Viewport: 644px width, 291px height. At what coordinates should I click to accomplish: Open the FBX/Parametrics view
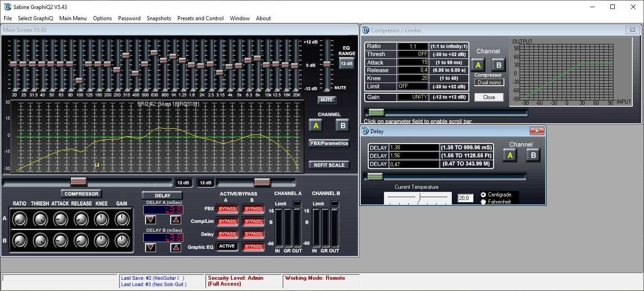(x=329, y=143)
